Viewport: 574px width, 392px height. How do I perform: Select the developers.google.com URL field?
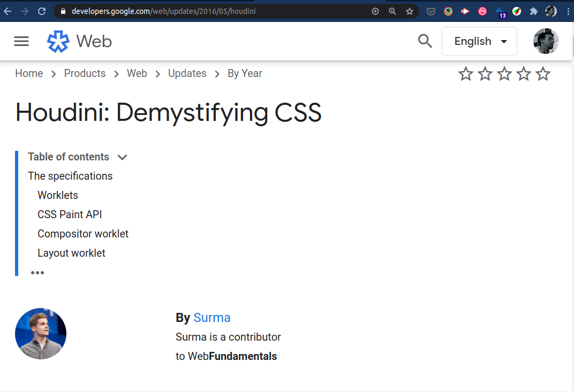(164, 11)
